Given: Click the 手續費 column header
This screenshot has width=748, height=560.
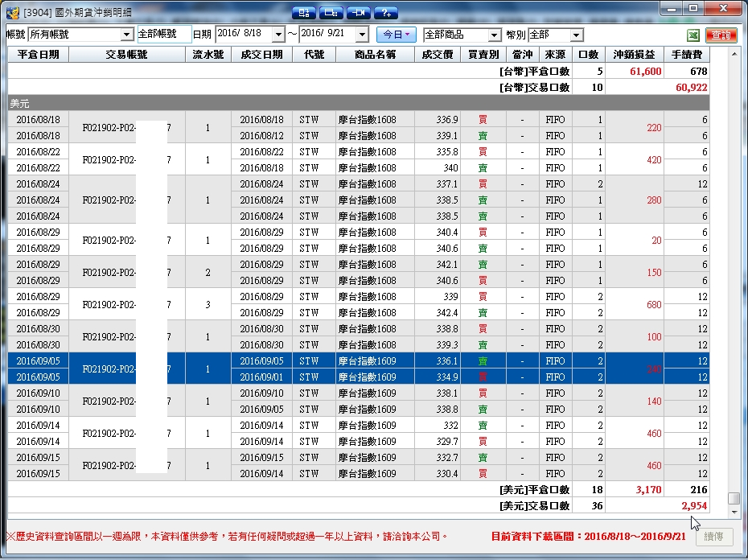Looking at the screenshot, I should (x=686, y=55).
